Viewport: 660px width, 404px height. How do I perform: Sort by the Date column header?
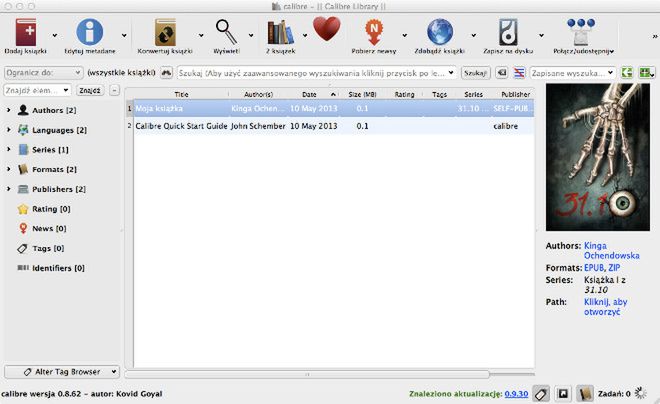coord(313,94)
